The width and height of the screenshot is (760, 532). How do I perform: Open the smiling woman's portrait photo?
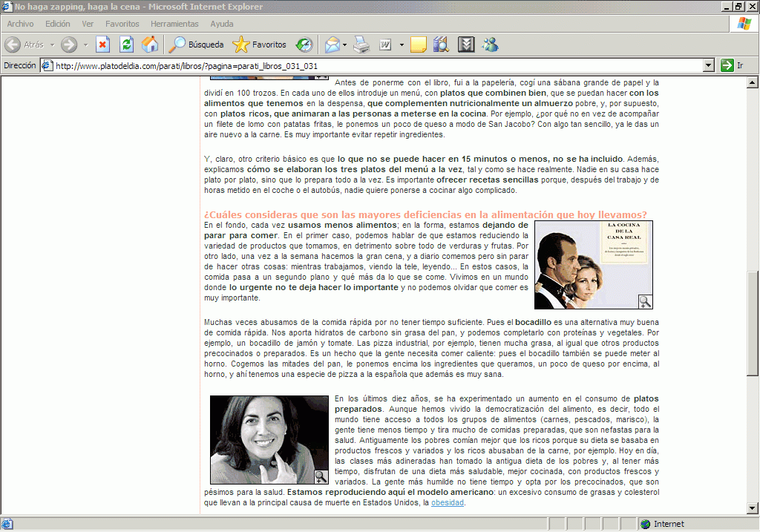(269, 440)
